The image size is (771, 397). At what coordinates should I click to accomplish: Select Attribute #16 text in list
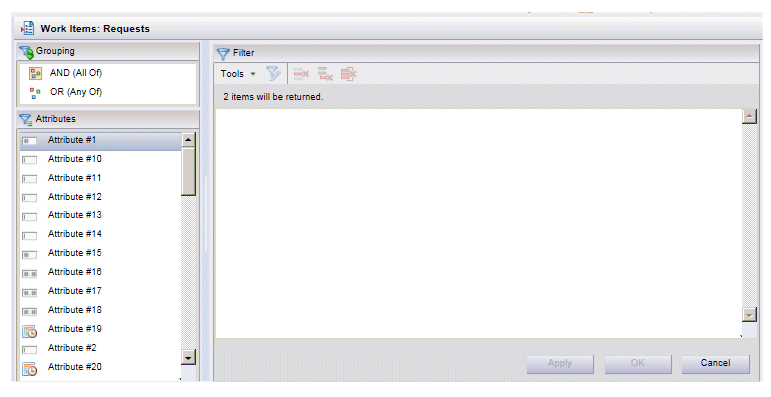point(75,272)
